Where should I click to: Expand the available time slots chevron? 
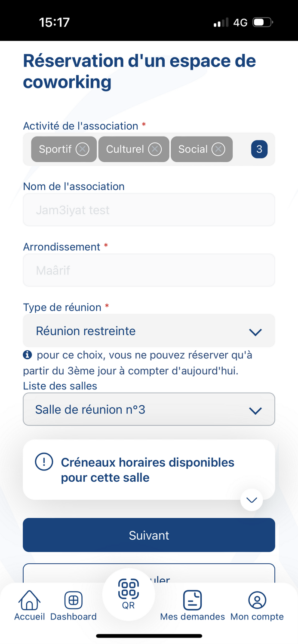252,500
